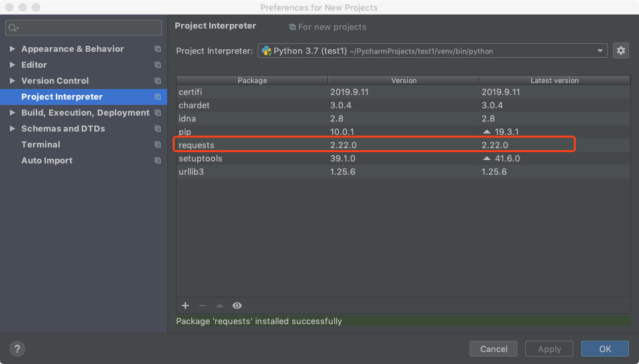Open Auto Import settings page
This screenshot has height=364, width=639.
pos(47,161)
